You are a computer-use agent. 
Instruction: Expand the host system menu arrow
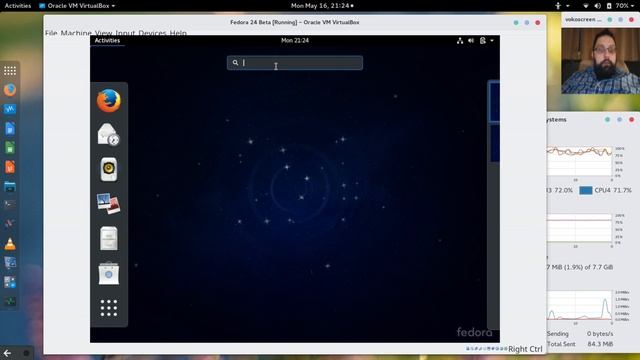[632, 6]
